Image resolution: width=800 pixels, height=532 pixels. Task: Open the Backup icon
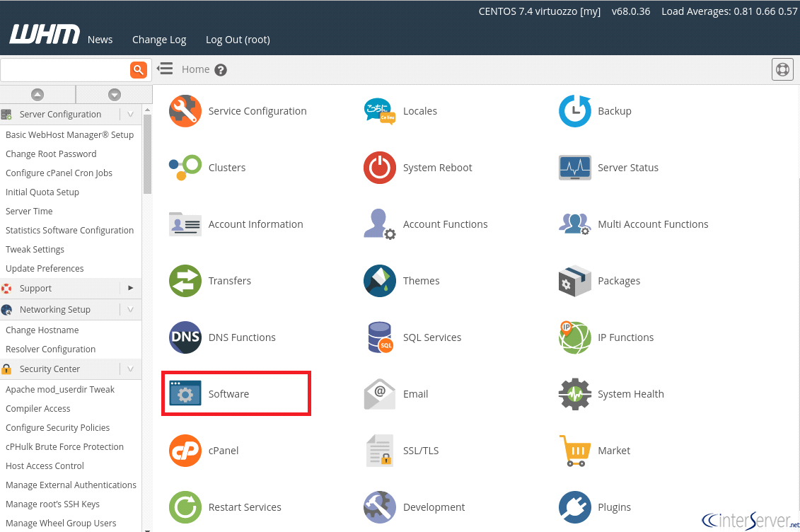575,110
